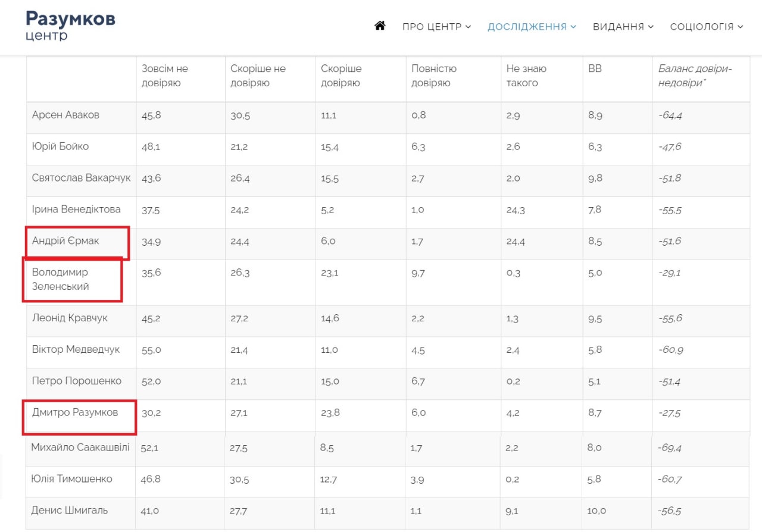Screen dimensions: 762x532
Task: Click the name Юлія Тимошенко
Action: [x=71, y=479]
